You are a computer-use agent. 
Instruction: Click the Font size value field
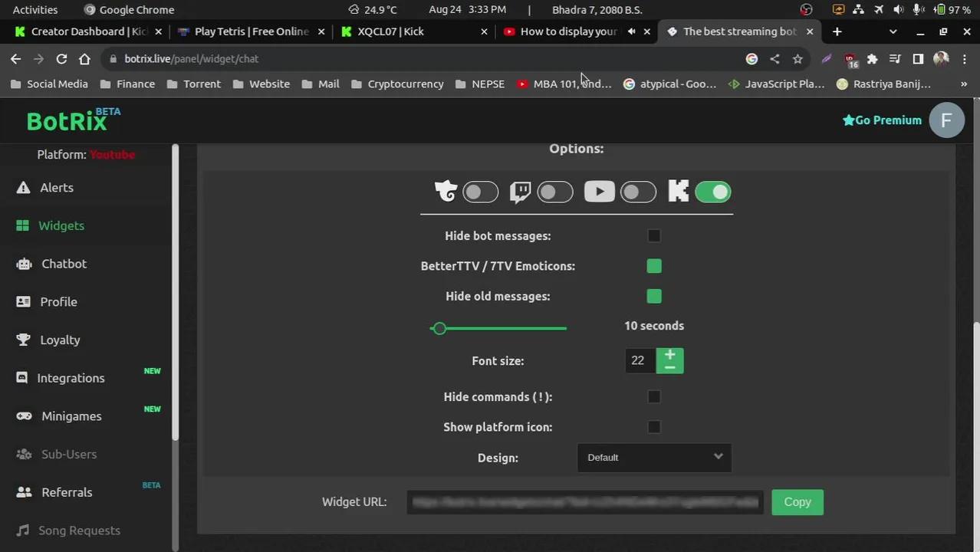(640, 360)
